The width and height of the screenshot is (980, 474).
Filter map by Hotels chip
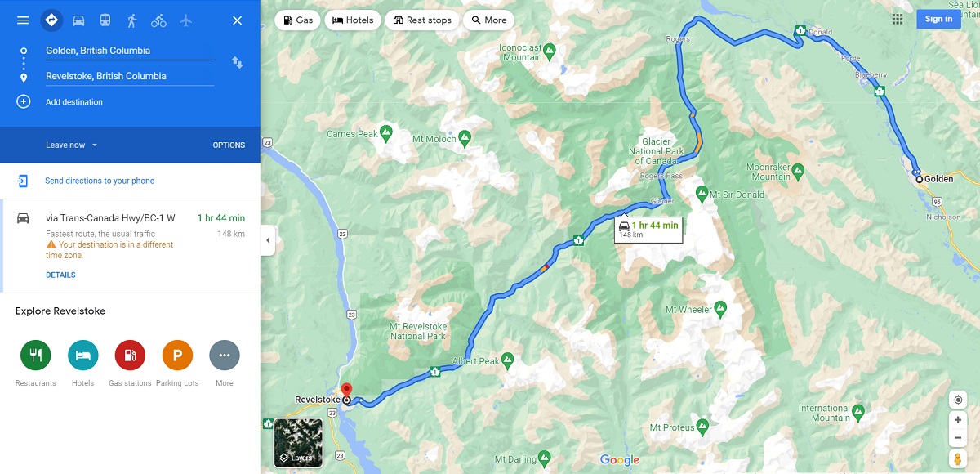353,20
